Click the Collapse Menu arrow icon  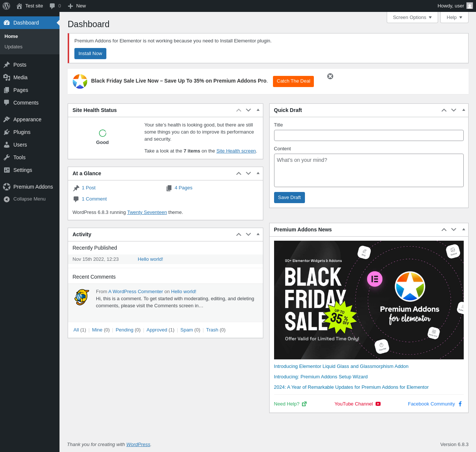point(7,199)
